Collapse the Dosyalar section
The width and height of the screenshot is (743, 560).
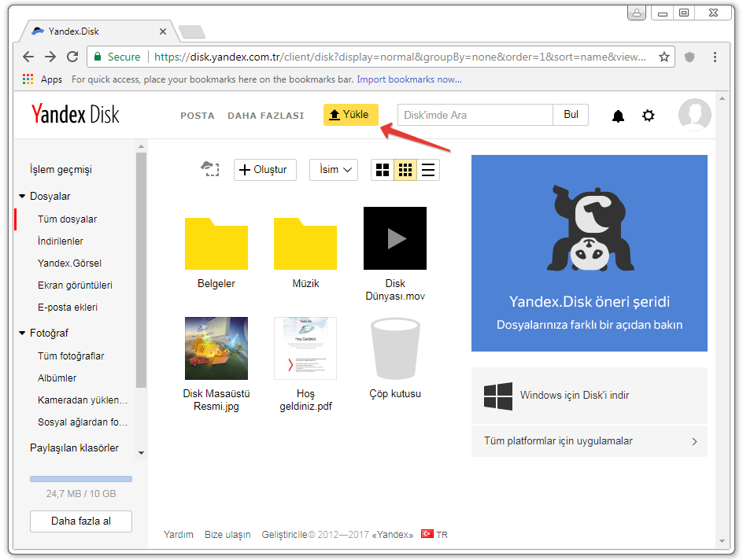22,197
